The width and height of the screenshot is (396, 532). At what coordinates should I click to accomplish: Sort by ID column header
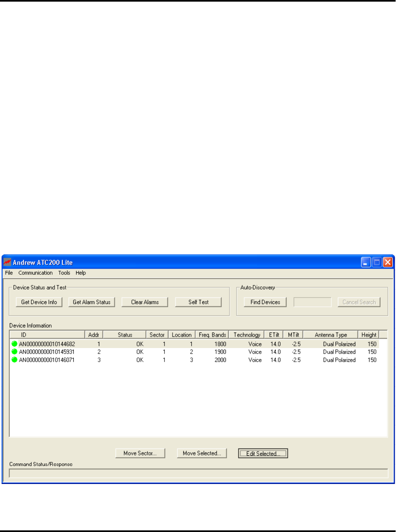(47, 335)
